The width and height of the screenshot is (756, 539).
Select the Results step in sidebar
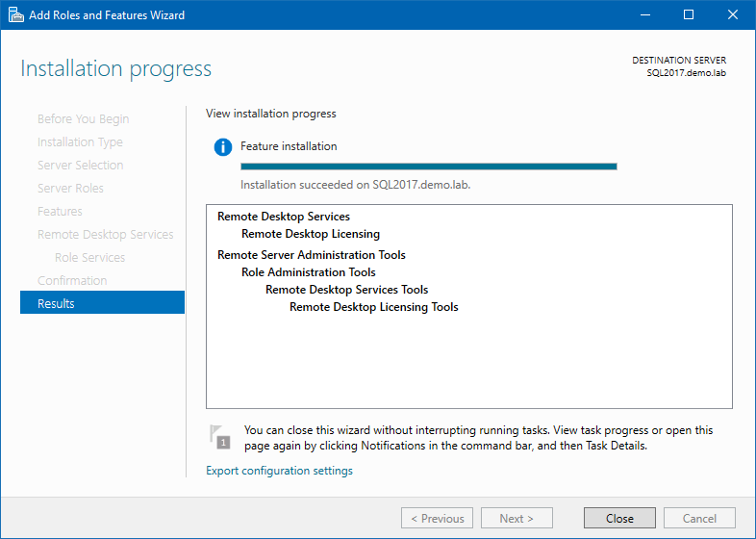[x=102, y=303]
